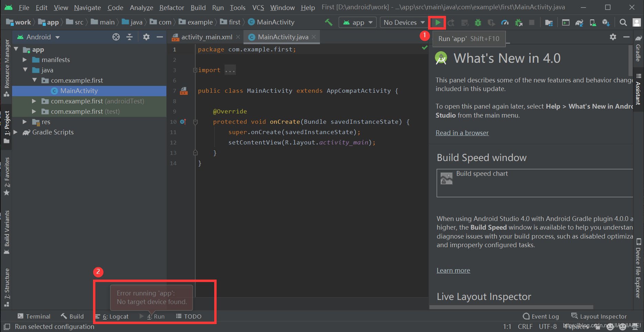The height and width of the screenshot is (332, 644).
Task: Click the Make Project hammer icon
Action: 329,22
